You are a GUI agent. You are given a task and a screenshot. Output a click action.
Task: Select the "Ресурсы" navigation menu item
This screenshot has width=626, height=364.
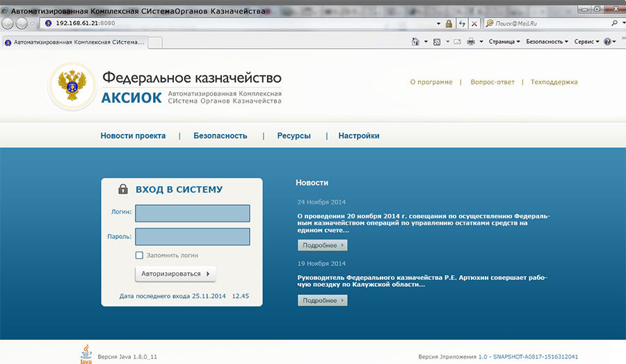(294, 136)
